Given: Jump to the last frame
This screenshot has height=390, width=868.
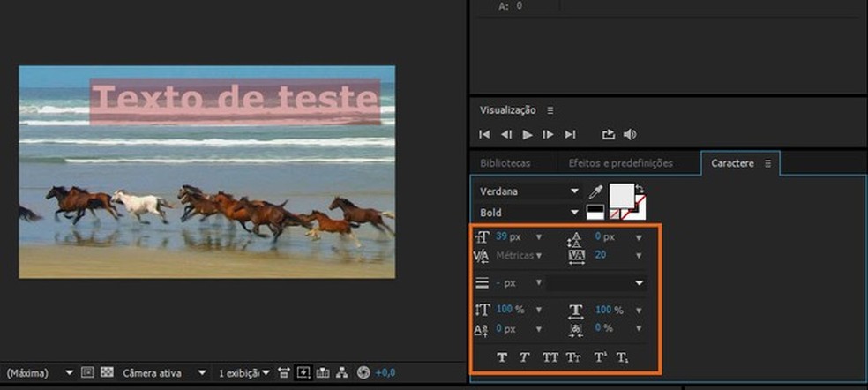Looking at the screenshot, I should [570, 134].
